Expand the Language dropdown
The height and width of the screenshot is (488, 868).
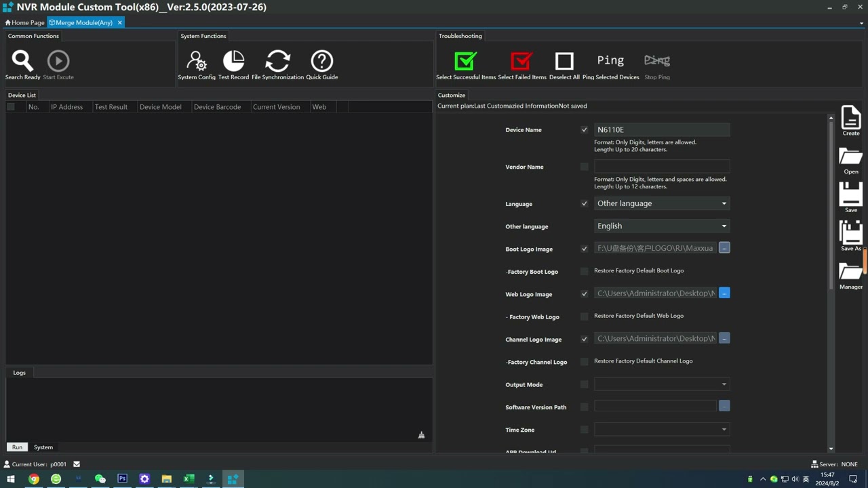click(x=661, y=203)
